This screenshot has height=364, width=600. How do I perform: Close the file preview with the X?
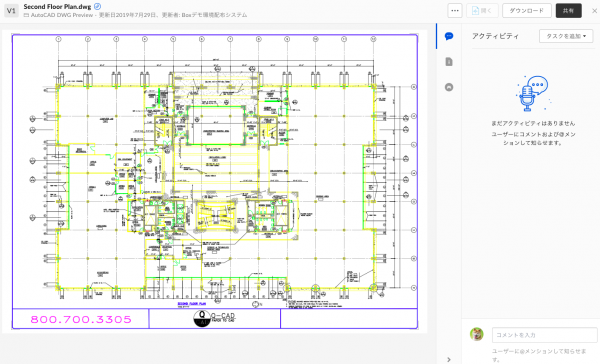(594, 11)
